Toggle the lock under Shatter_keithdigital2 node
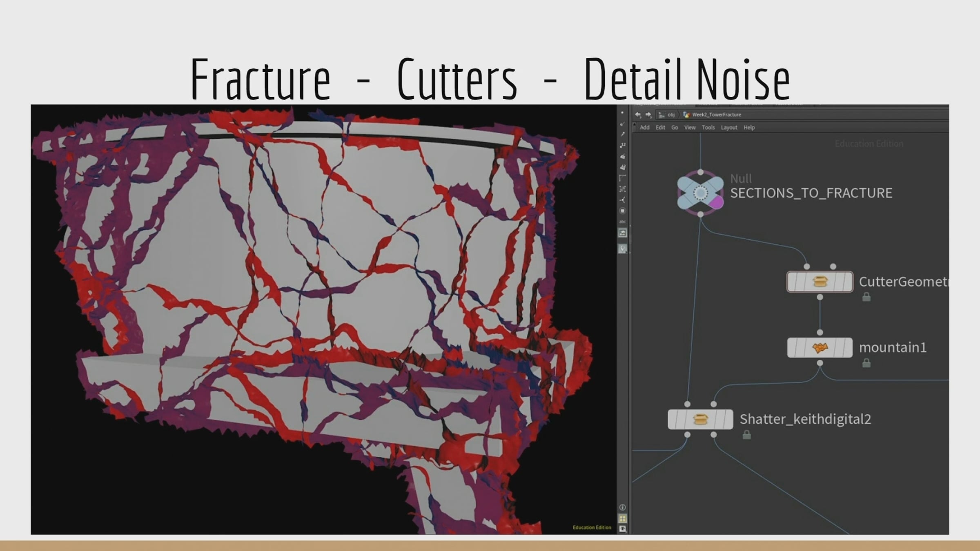This screenshot has width=980, height=551. (x=746, y=435)
